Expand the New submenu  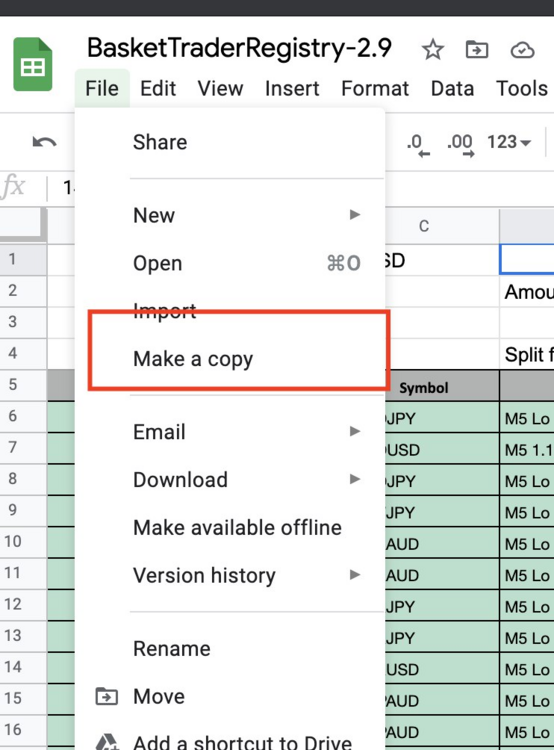[230, 215]
